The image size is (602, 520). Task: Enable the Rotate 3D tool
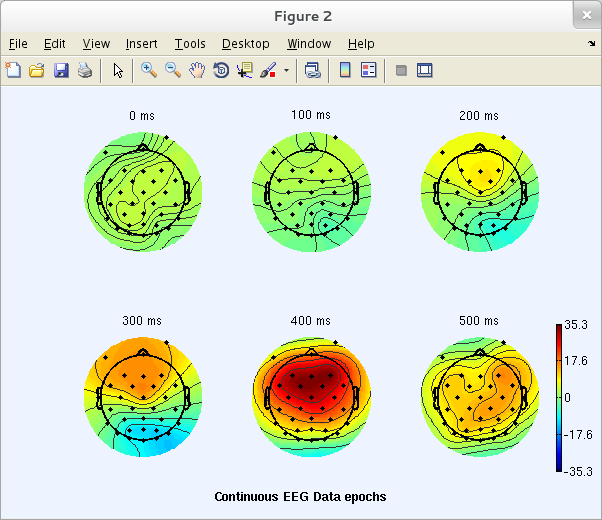(221, 70)
